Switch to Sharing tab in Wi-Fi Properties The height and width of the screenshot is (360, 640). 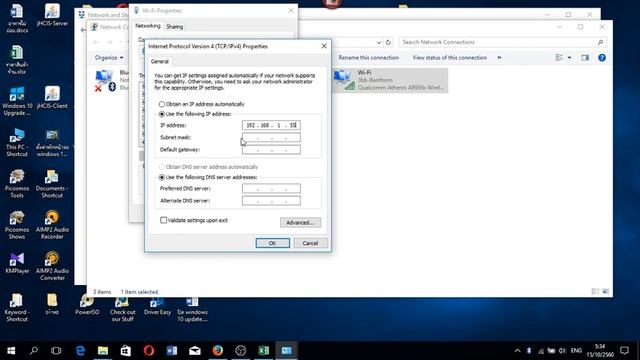(x=174, y=27)
